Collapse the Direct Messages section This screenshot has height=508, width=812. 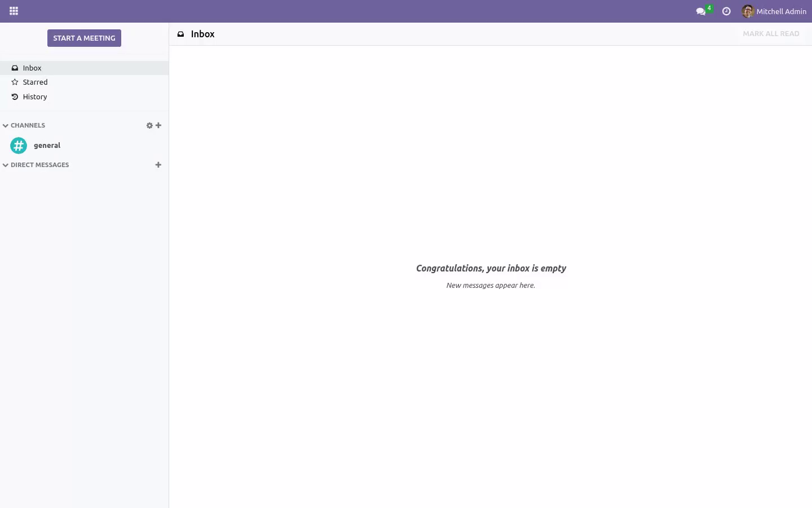[x=36, y=165]
